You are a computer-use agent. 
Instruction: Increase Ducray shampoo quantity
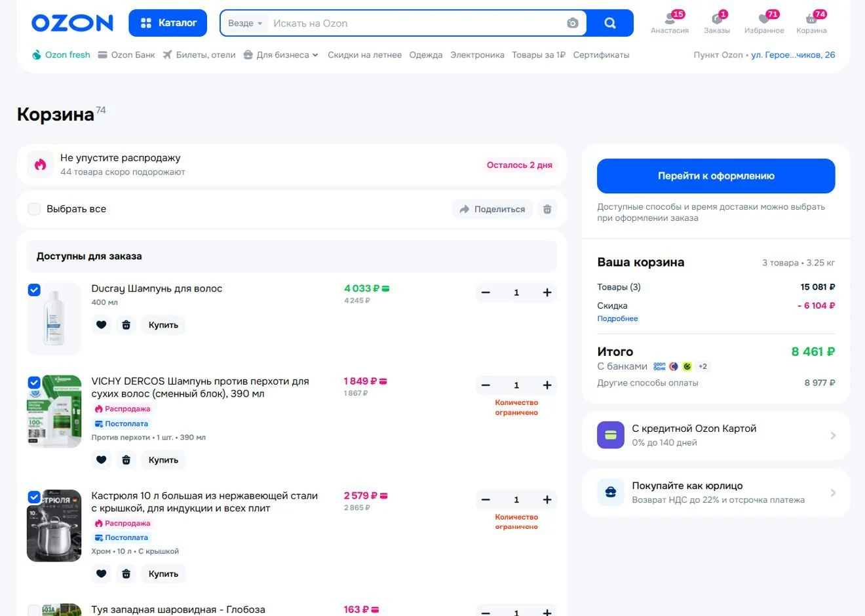[547, 292]
